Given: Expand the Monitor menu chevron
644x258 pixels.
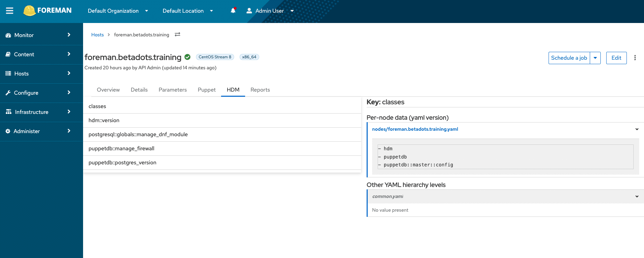Looking at the screenshot, I should pyautogui.click(x=69, y=35).
